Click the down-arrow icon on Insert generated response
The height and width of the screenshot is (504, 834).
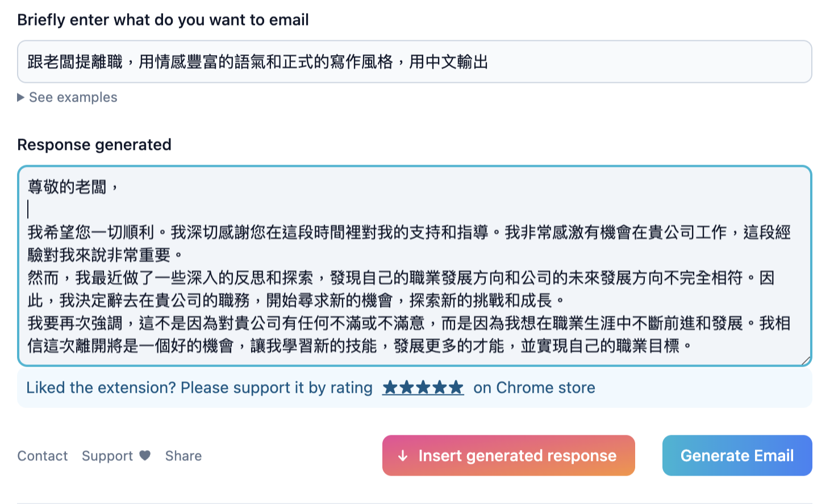click(403, 455)
